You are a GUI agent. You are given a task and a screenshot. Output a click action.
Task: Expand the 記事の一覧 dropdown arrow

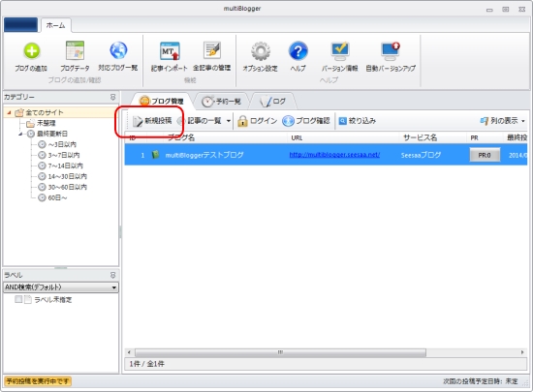click(229, 121)
